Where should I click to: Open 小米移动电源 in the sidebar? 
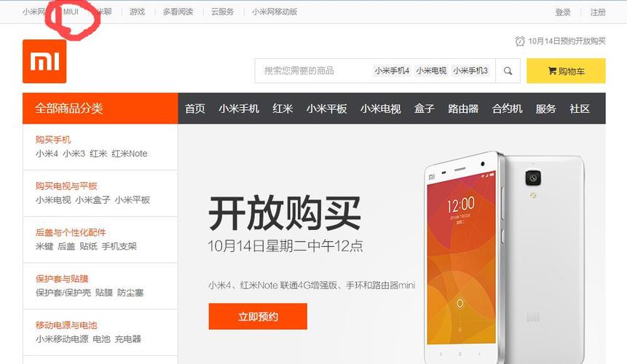click(62, 339)
